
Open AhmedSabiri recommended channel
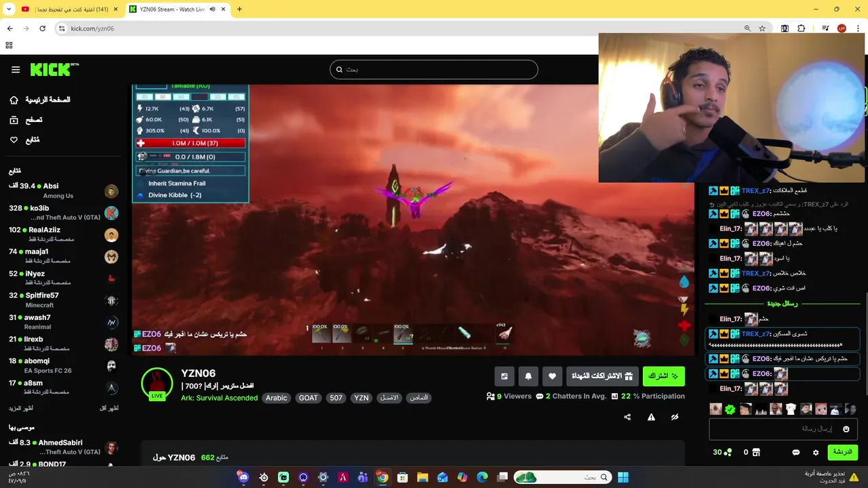63,447
